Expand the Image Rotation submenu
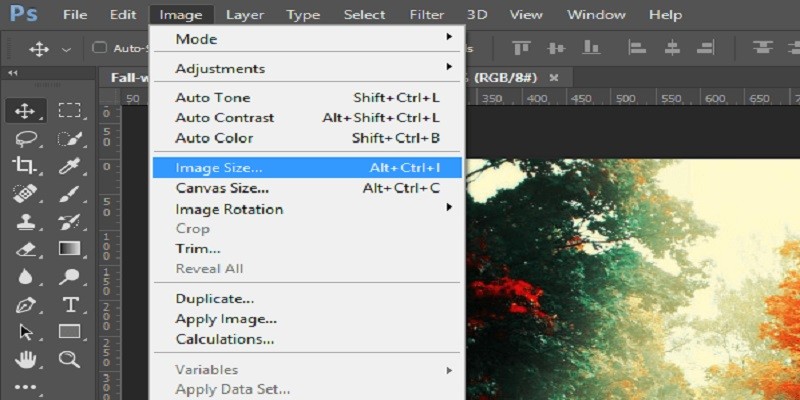Viewport: 800px width, 400px height. [307, 209]
